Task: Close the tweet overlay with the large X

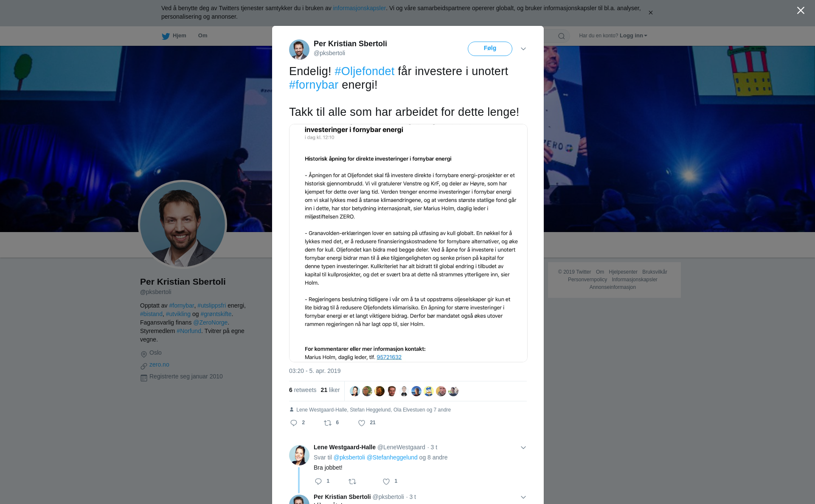Action: [801, 10]
